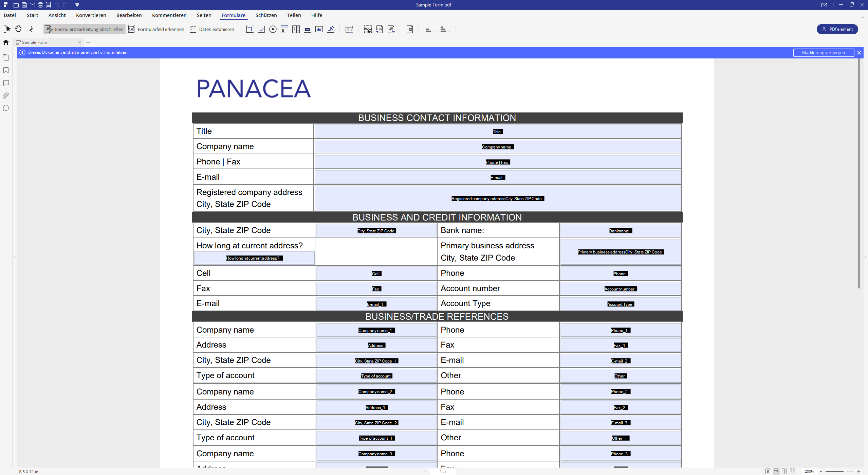868x475 pixels.
Task: Select the checkbox form field tool
Action: click(x=261, y=29)
